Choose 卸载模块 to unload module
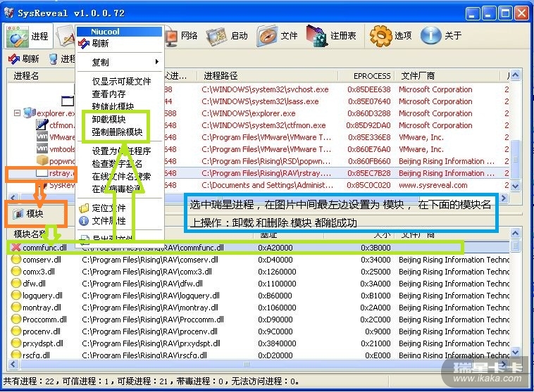The width and height of the screenshot is (534, 392). coord(108,119)
